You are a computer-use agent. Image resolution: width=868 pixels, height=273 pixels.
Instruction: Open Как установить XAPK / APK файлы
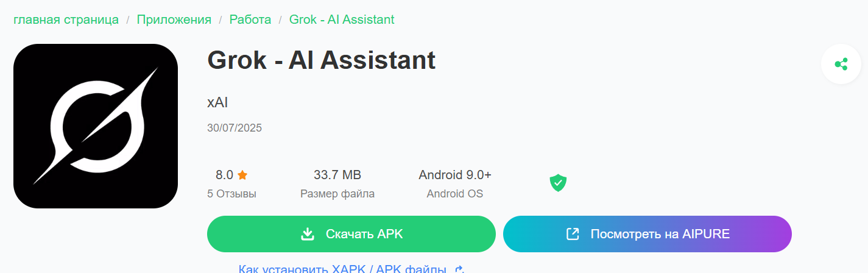pyautogui.click(x=343, y=269)
